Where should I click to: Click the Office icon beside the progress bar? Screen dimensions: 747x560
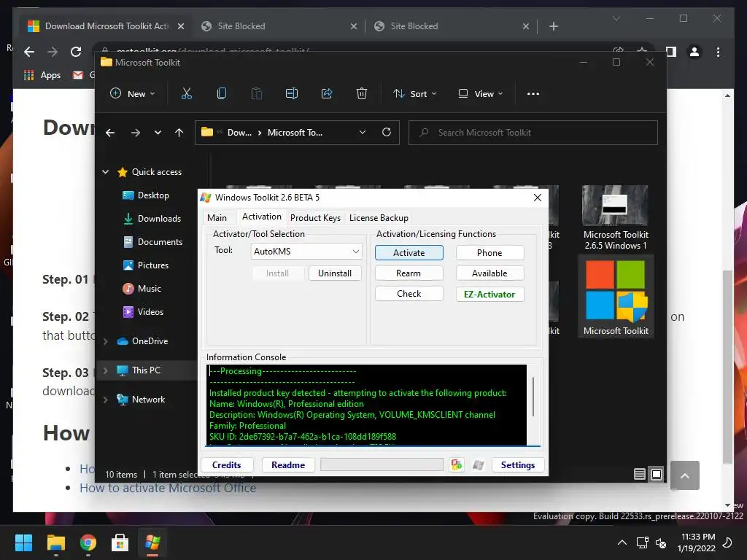(x=457, y=464)
